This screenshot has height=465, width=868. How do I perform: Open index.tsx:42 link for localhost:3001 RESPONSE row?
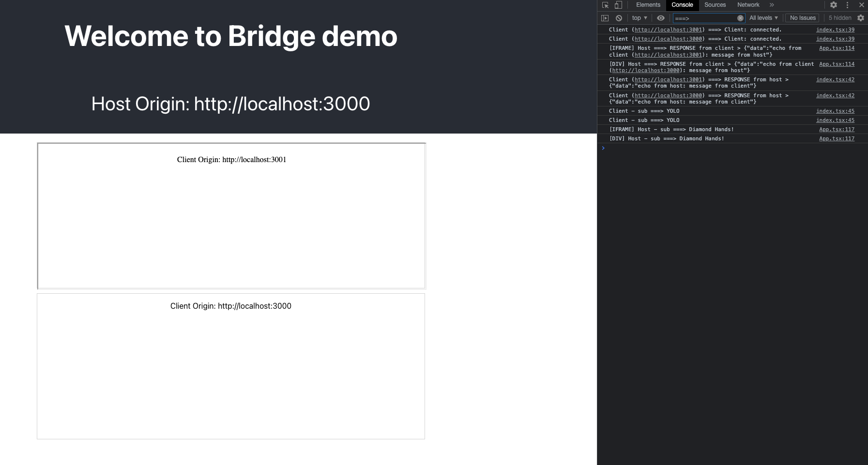tap(835, 79)
